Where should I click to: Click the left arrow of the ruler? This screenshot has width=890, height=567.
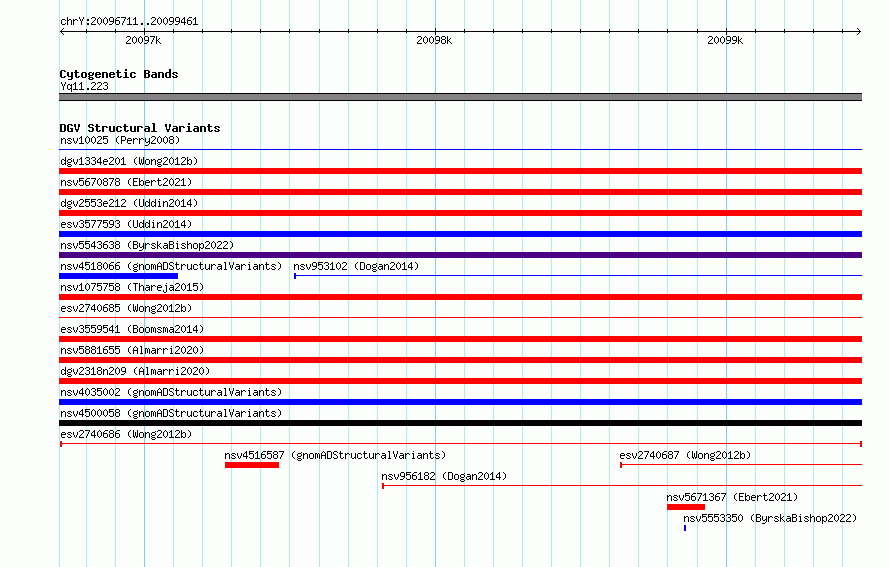point(62,31)
